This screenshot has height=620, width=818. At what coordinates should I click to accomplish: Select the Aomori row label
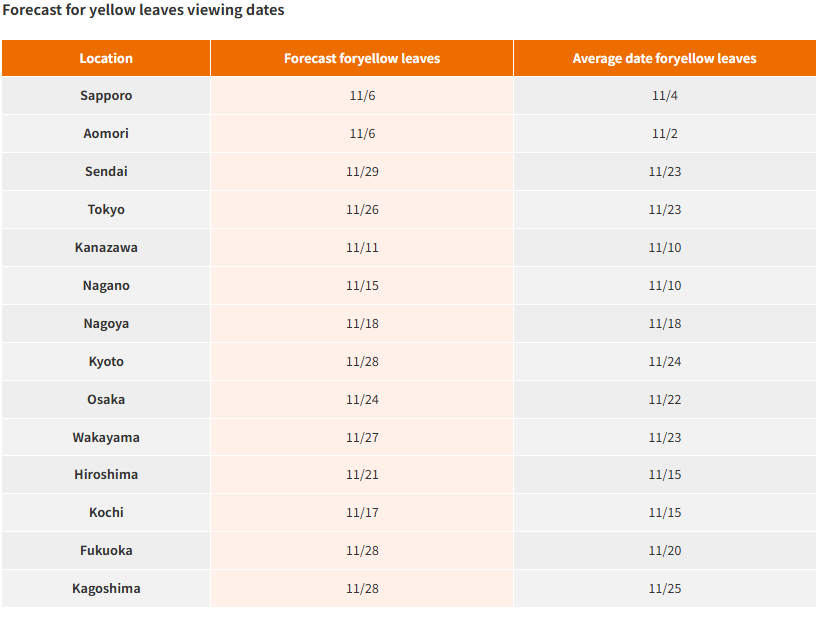[x=106, y=134]
